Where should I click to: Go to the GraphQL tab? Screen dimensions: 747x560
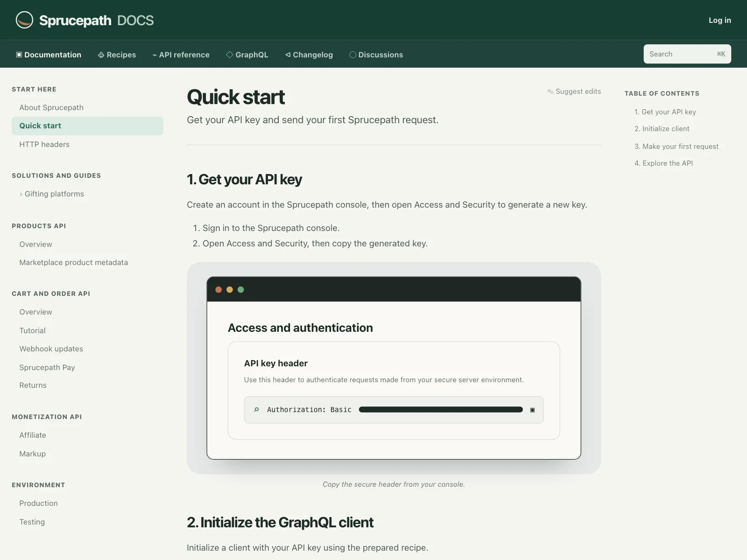click(x=247, y=55)
